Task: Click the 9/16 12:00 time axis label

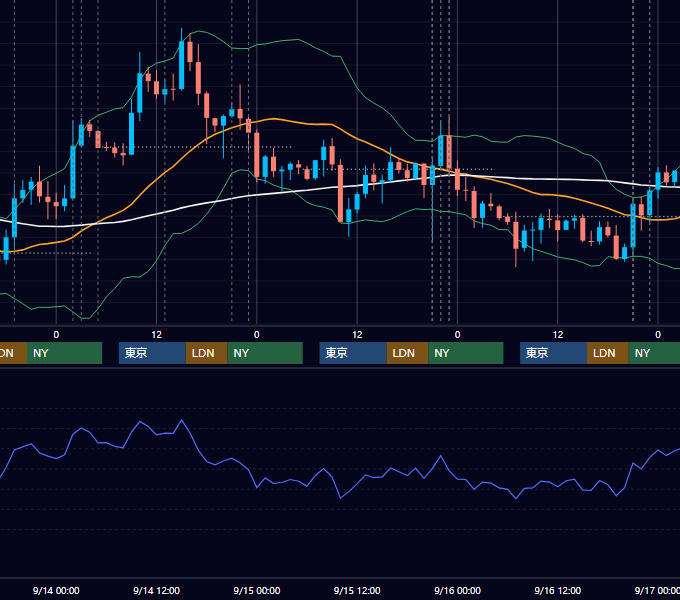Action: pyautogui.click(x=557, y=590)
